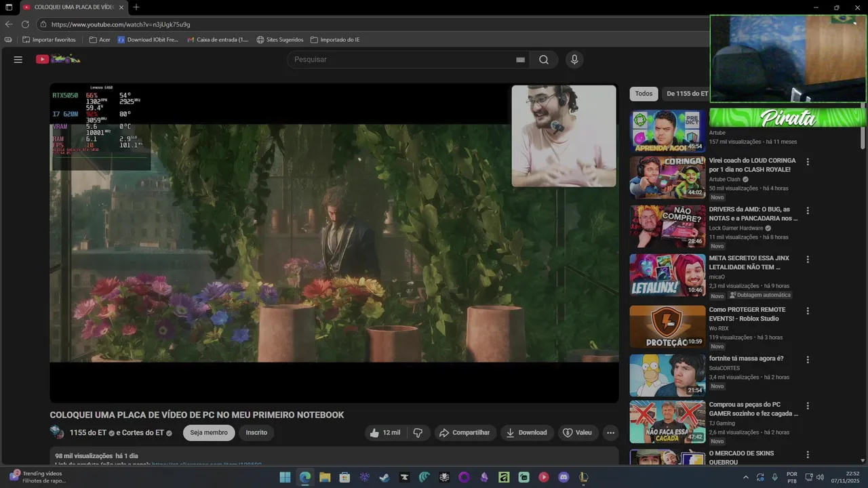868x488 pixels.
Task: Open Trending vídeos news widget
Action: [37, 477]
